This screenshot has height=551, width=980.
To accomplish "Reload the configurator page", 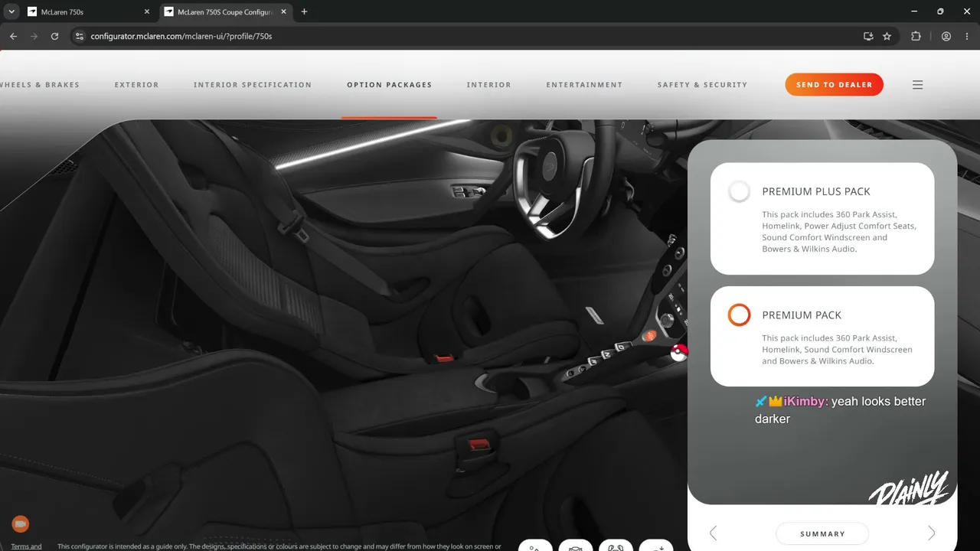I will click(54, 36).
